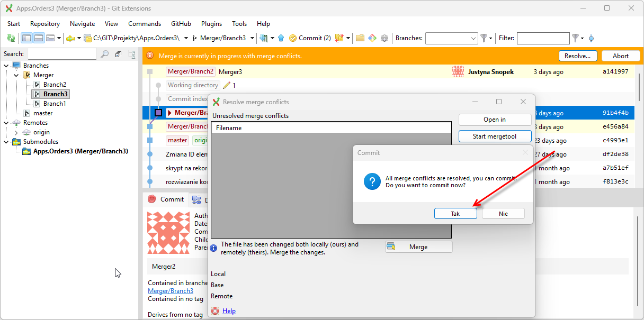Click the Refresh icon in toolbar
This screenshot has height=320, width=644.
pos(11,38)
